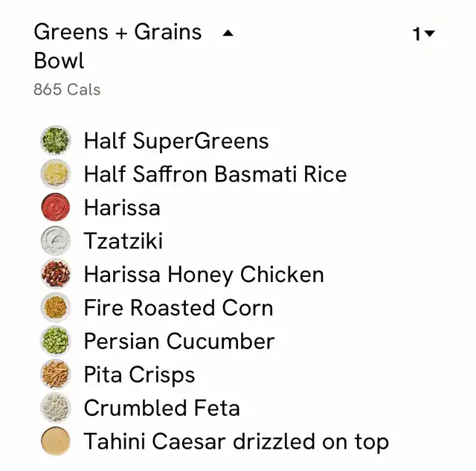Select the Crumbled Feta icon

[x=56, y=408]
